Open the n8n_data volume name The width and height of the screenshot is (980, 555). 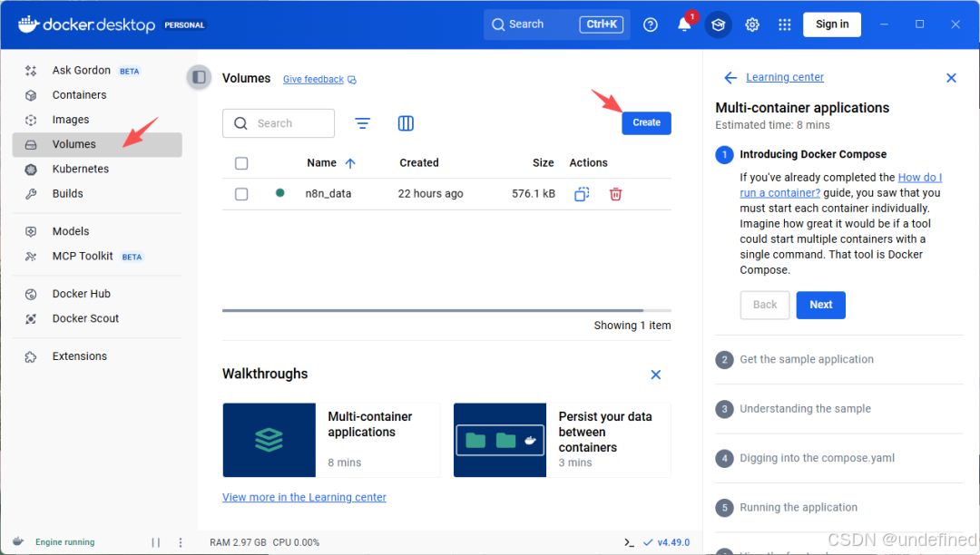tap(328, 193)
